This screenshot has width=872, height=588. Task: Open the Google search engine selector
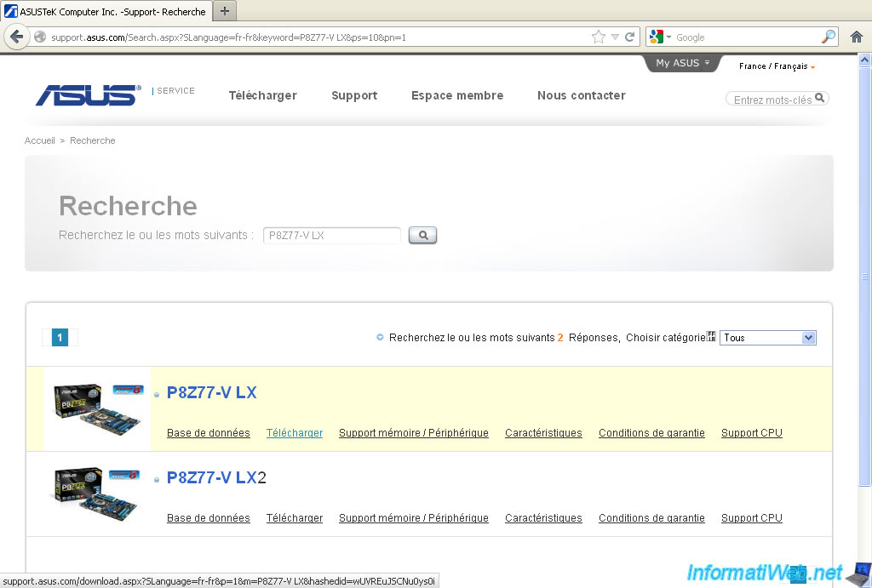[660, 37]
